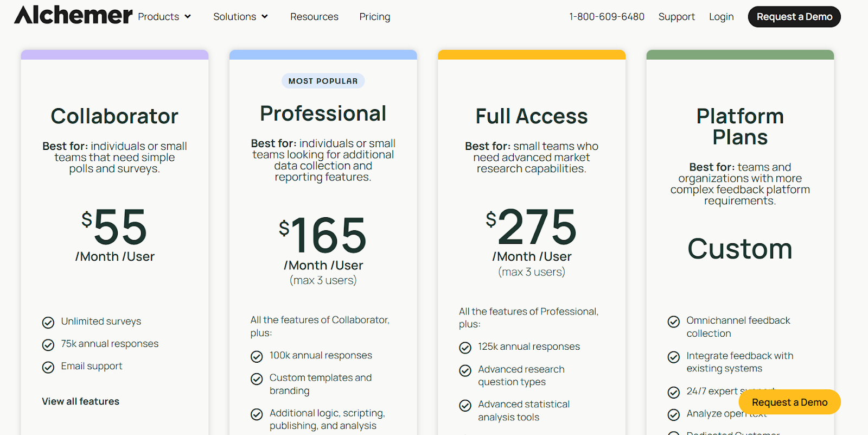Expand the Products dropdown menu
Viewport: 868px width, 435px height.
point(164,17)
